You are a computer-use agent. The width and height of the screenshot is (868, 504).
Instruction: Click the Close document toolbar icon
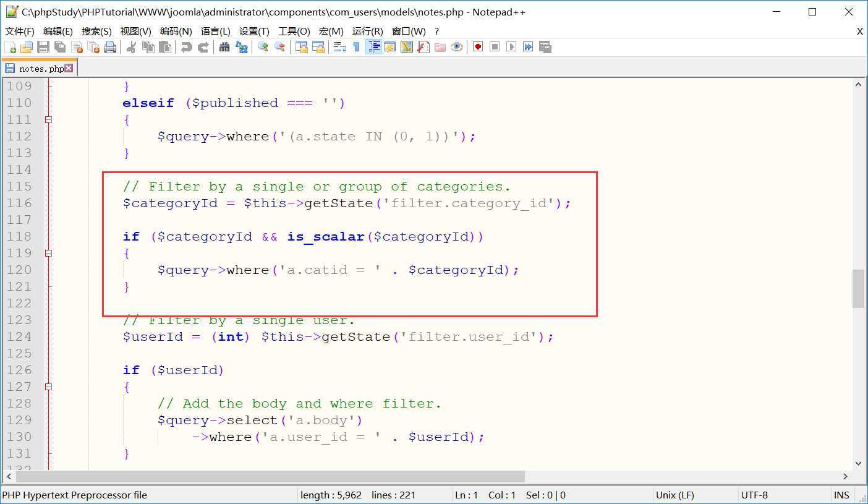tap(77, 47)
